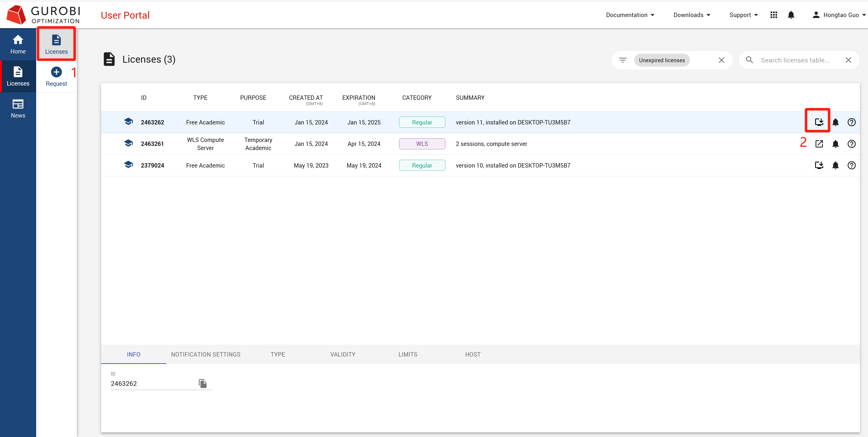Switch to the HOST tab
Screen dimensions: 868x437
coord(473,354)
